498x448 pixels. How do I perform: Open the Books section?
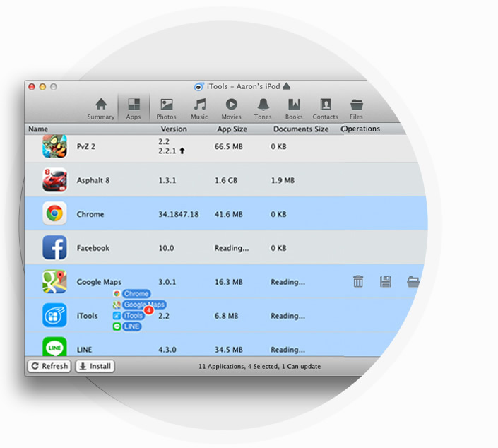294,108
